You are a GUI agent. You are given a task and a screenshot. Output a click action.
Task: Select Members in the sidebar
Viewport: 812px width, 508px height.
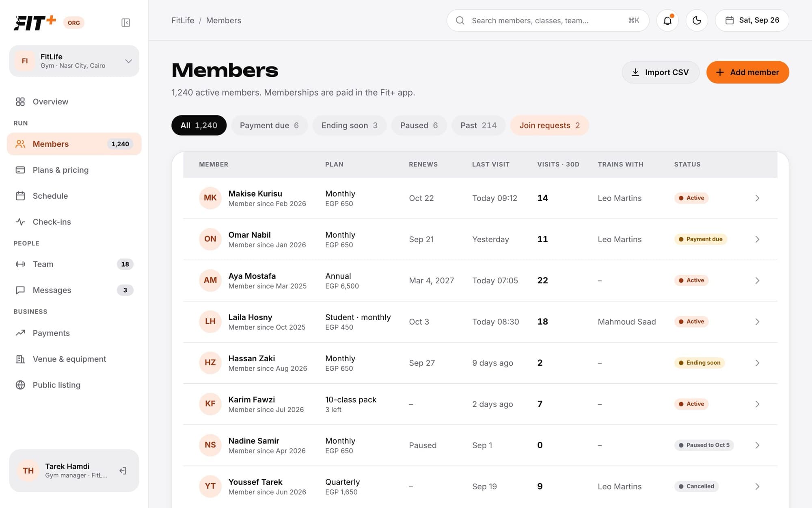(x=74, y=144)
